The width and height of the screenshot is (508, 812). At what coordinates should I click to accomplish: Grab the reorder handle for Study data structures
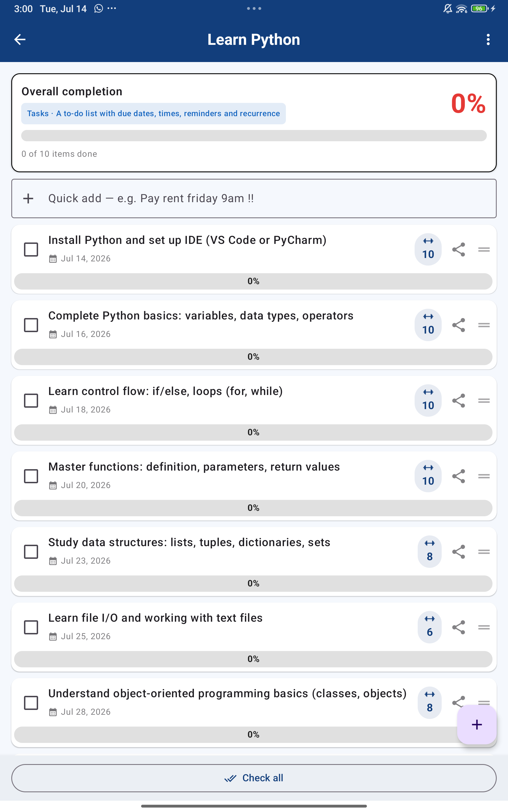(484, 551)
